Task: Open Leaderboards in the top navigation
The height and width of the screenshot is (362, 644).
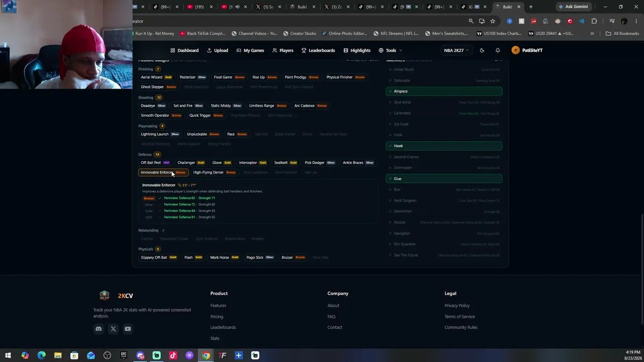Action: 318,50
